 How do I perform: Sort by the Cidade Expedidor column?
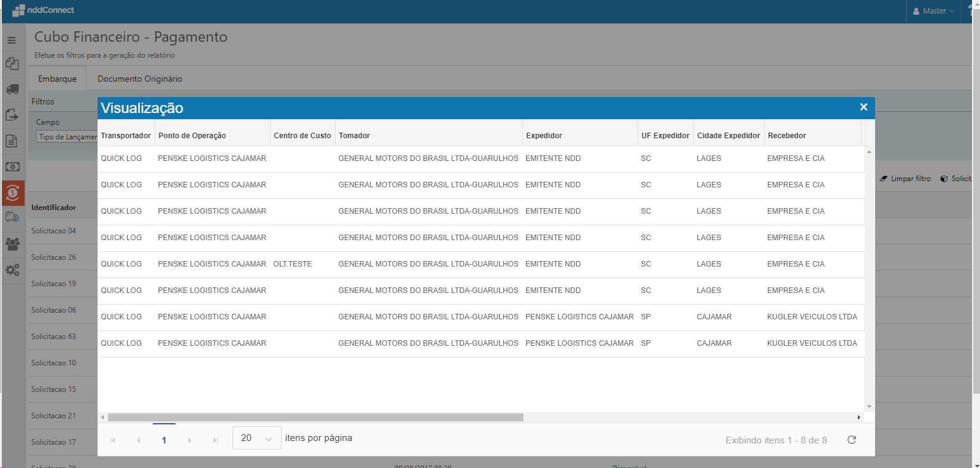(728, 136)
